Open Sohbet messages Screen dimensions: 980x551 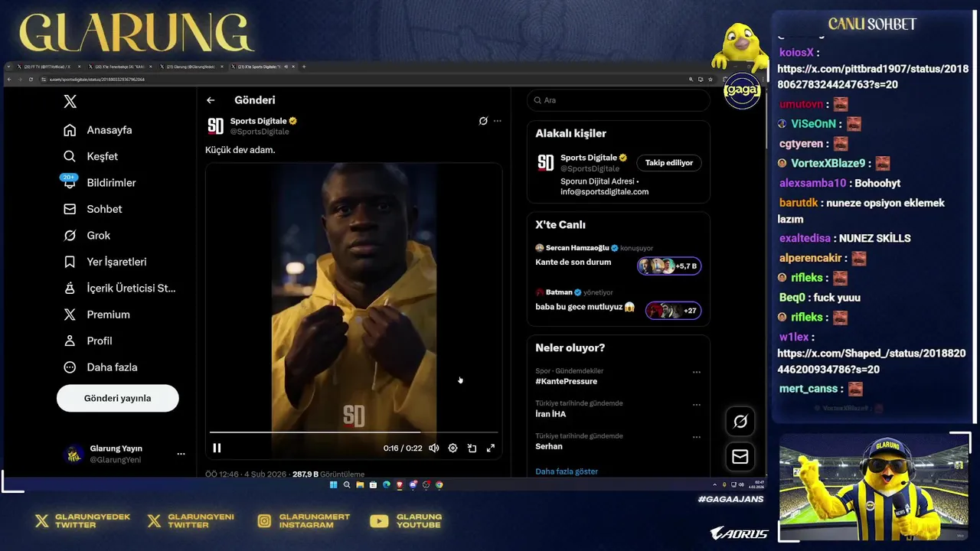tap(93, 209)
